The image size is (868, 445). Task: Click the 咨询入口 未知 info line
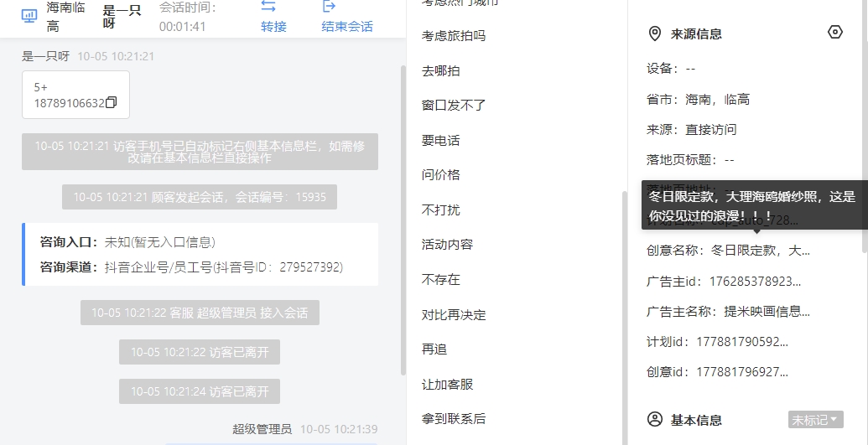point(127,242)
